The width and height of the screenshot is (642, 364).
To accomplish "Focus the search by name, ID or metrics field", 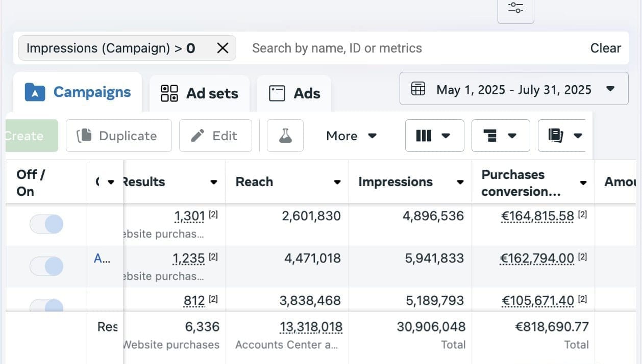I will coord(408,48).
